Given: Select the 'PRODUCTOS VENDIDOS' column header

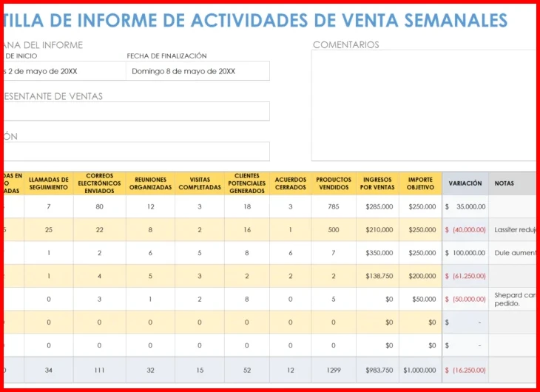Looking at the screenshot, I should (334, 183).
